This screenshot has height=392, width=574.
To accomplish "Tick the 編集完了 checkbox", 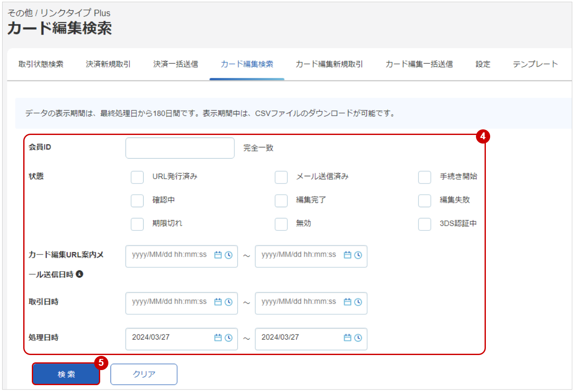I will point(281,201).
